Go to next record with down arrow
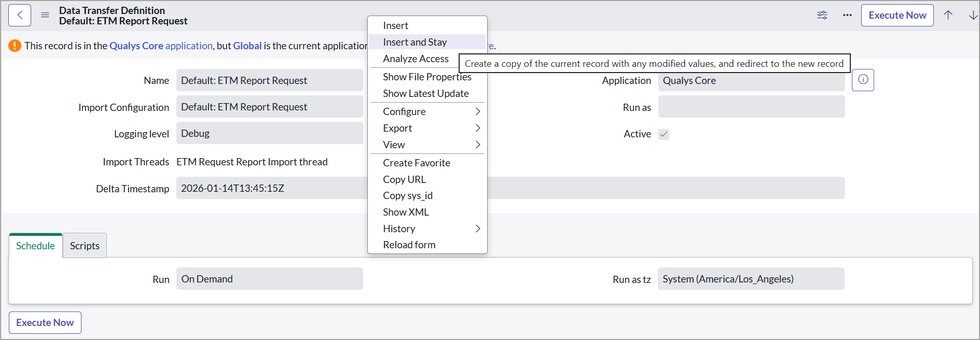The image size is (980, 340). 973,15
